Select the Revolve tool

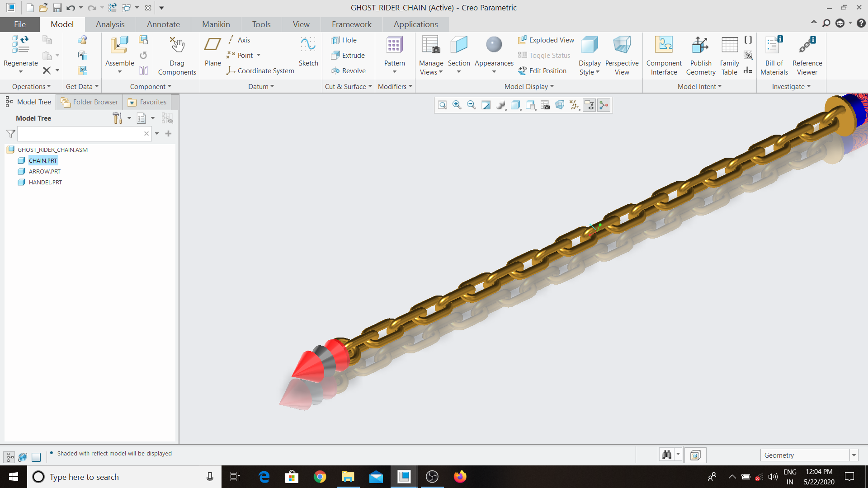point(349,71)
